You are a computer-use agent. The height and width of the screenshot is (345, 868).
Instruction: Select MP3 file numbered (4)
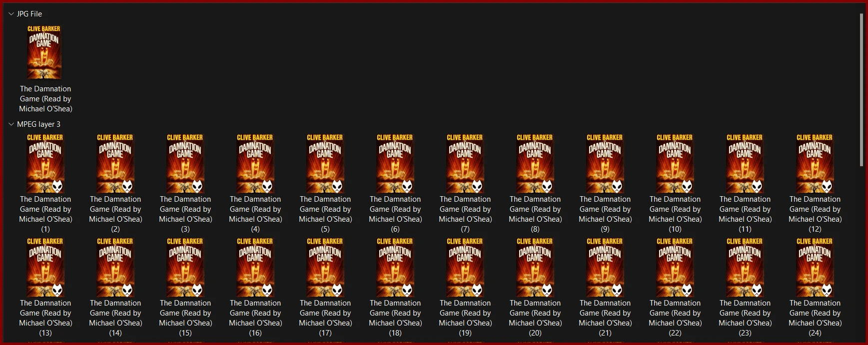[255, 183]
